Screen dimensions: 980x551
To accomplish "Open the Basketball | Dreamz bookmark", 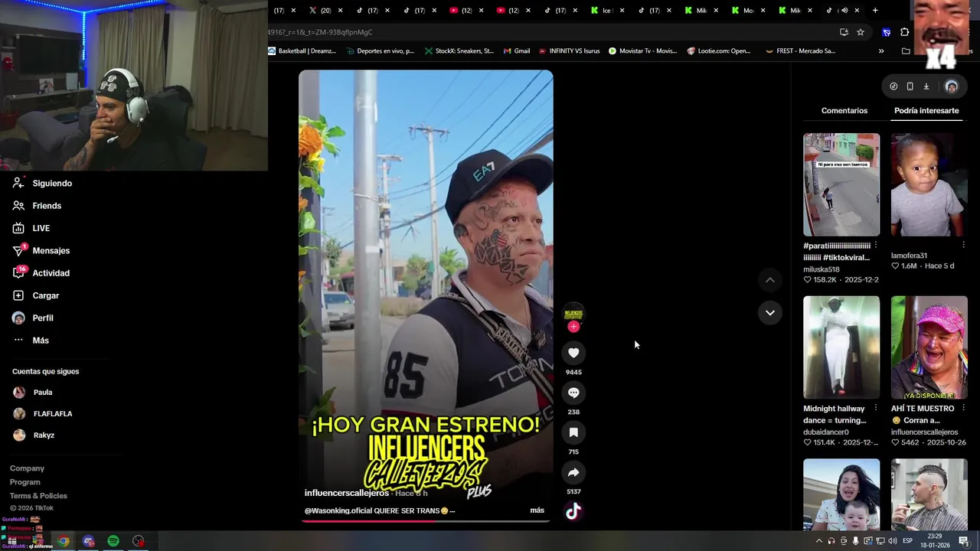I will [302, 51].
